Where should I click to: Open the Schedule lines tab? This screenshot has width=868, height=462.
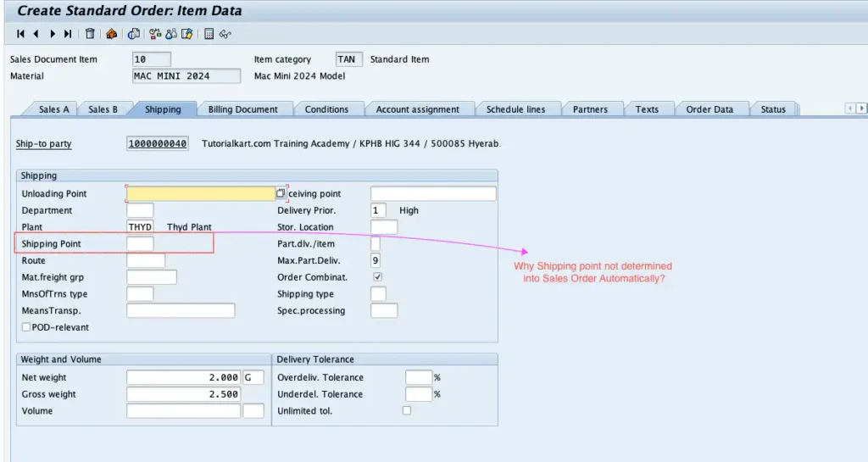pyautogui.click(x=516, y=109)
